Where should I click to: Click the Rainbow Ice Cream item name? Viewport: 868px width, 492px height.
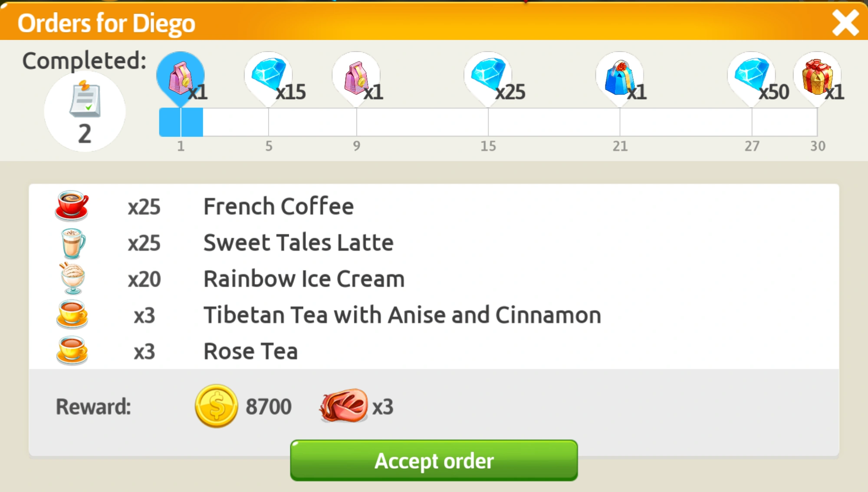click(304, 279)
